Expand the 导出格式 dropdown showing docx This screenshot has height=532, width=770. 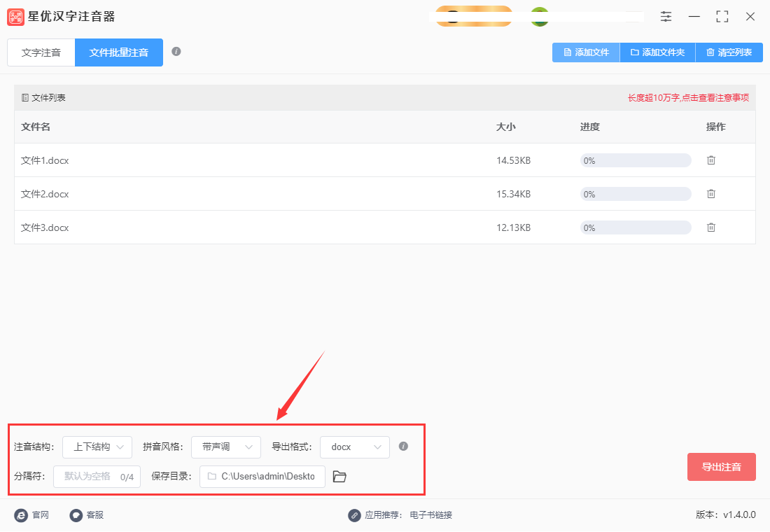coord(355,447)
